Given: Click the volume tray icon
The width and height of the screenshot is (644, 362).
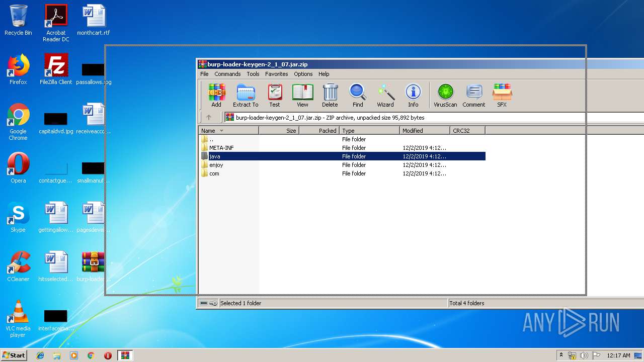Looking at the screenshot, I should tap(584, 355).
